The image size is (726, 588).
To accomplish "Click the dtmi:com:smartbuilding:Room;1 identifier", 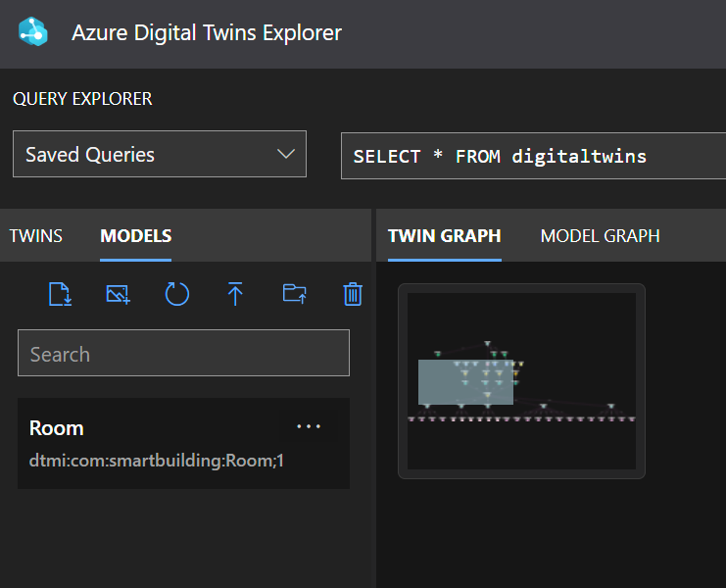I will tap(157, 461).
